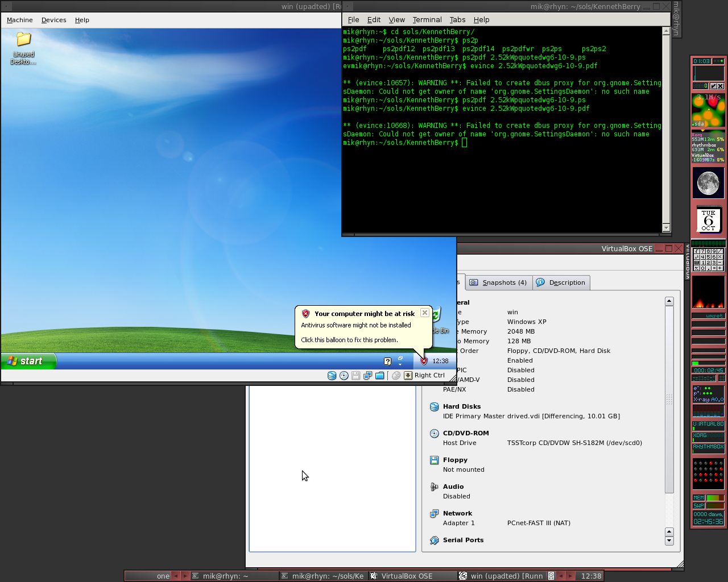Click the process monitor applet listing Xorg and rhythmbox
This screenshot has height=582, width=728.
coord(708,148)
